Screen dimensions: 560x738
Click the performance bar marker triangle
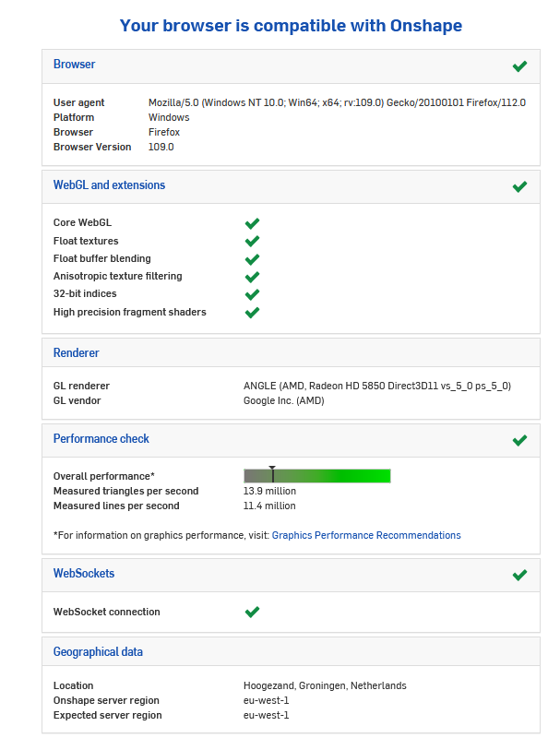(x=272, y=468)
